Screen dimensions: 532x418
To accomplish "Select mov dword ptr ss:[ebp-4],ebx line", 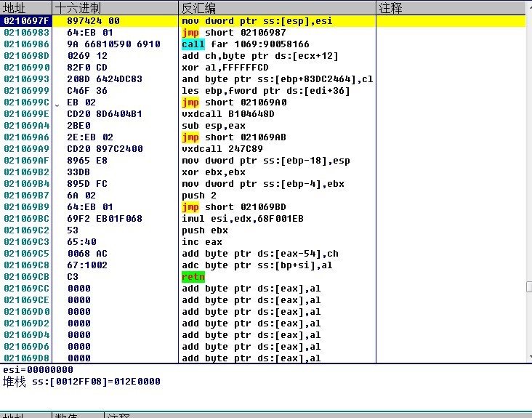I will [x=263, y=183].
